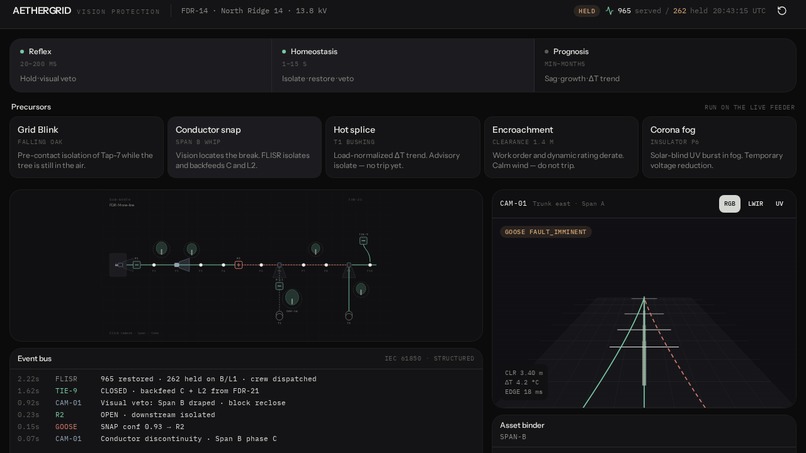Click the pole dot just before red R2
Image resolution: width=806 pixels, height=453 pixels.
(x=223, y=265)
